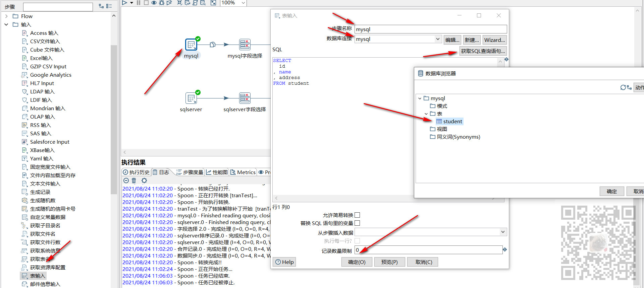Run impact analysis on database icon
Image resolution: width=644 pixels, height=288 pixels.
point(187,3)
